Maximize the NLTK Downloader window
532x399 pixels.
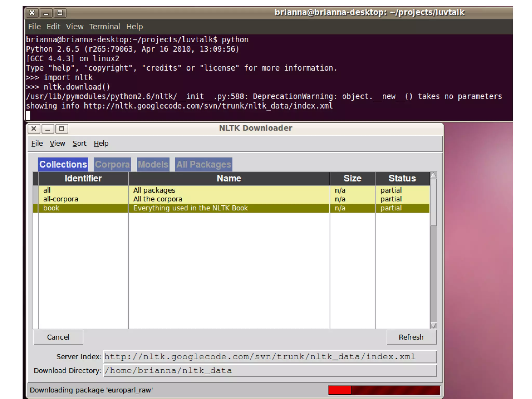point(62,129)
